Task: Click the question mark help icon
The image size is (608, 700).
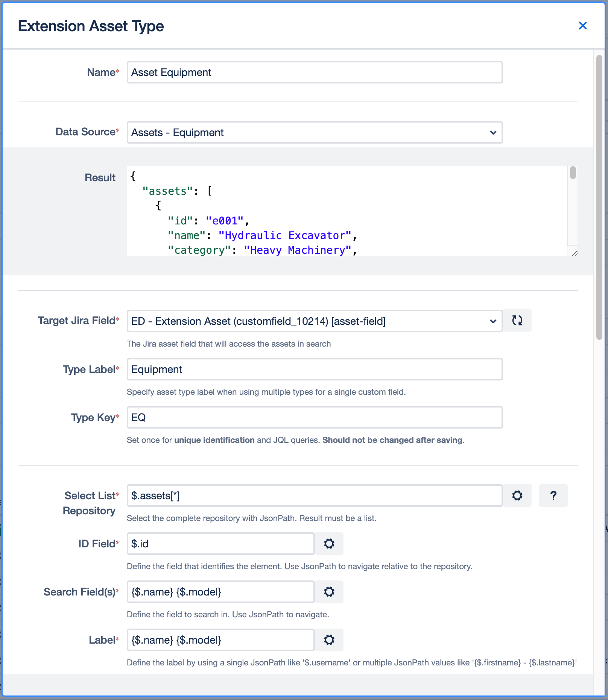Action: (553, 495)
